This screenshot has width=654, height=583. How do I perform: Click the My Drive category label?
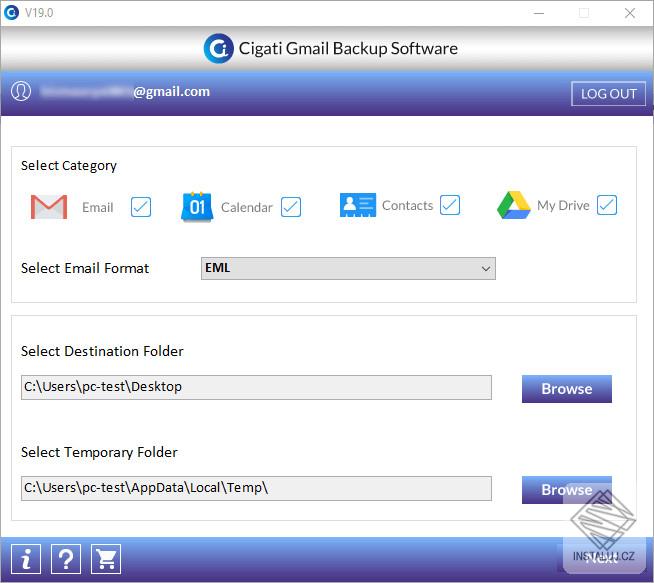[x=563, y=206]
